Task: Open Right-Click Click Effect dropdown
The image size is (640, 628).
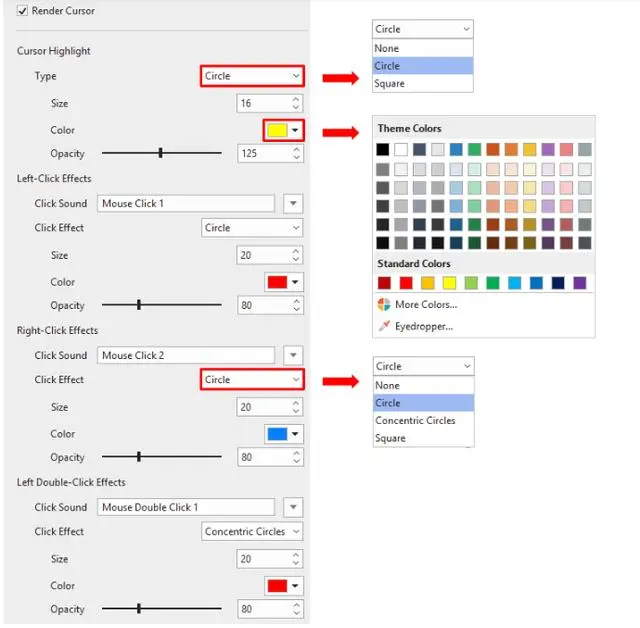Action: coord(252,379)
